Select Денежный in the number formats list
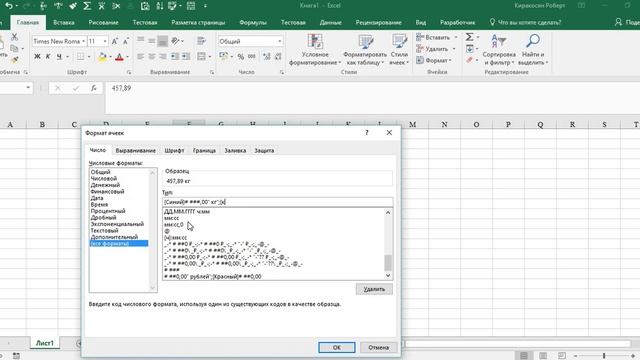640x360 pixels. (105, 185)
